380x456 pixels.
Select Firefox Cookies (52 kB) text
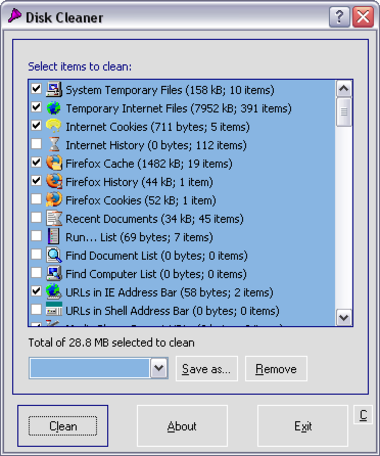141,200
